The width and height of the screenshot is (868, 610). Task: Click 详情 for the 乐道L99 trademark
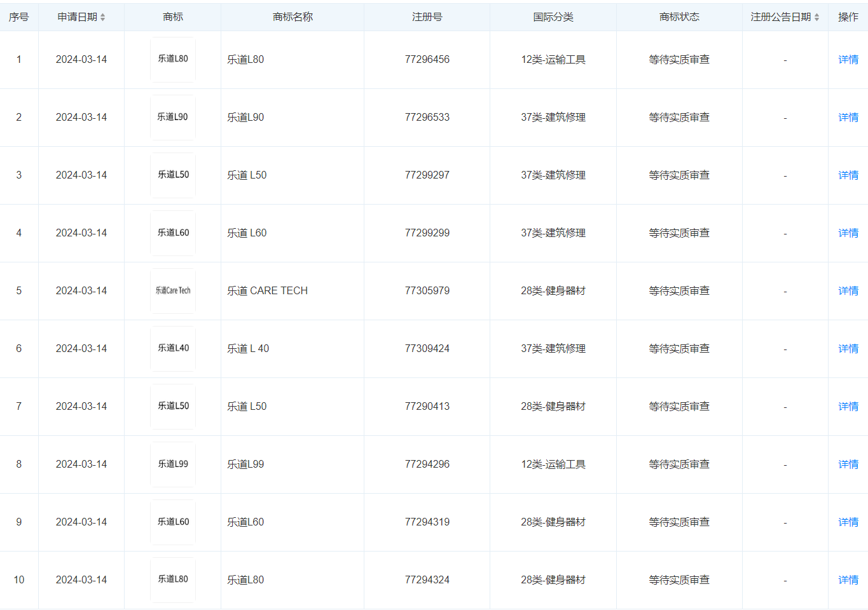(x=848, y=464)
